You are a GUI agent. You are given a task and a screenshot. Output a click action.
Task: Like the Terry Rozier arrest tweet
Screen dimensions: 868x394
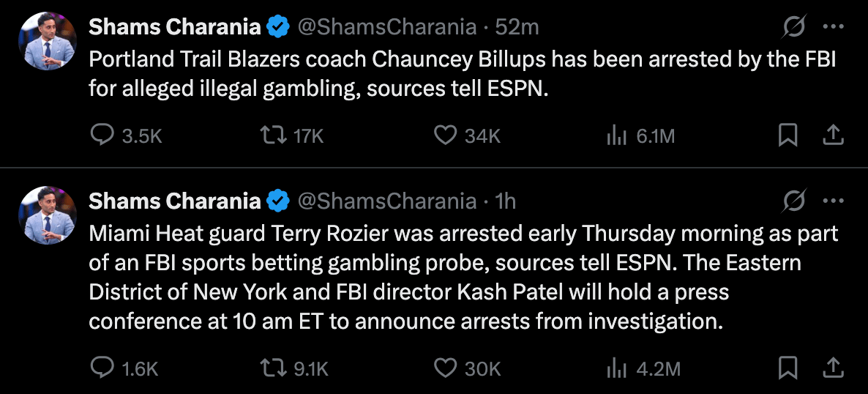[445, 368]
